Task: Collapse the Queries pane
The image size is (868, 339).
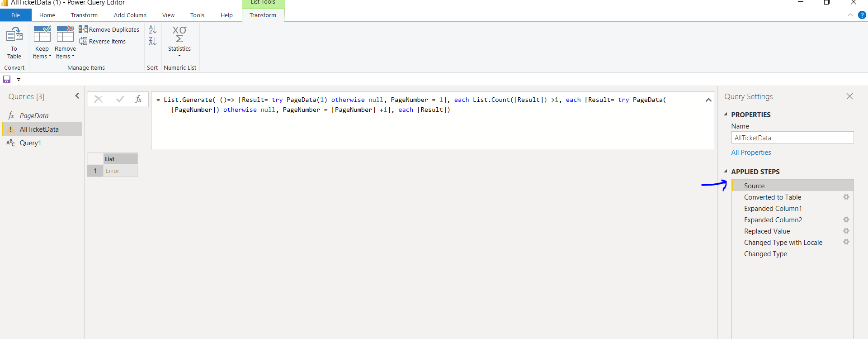Action: [x=77, y=96]
